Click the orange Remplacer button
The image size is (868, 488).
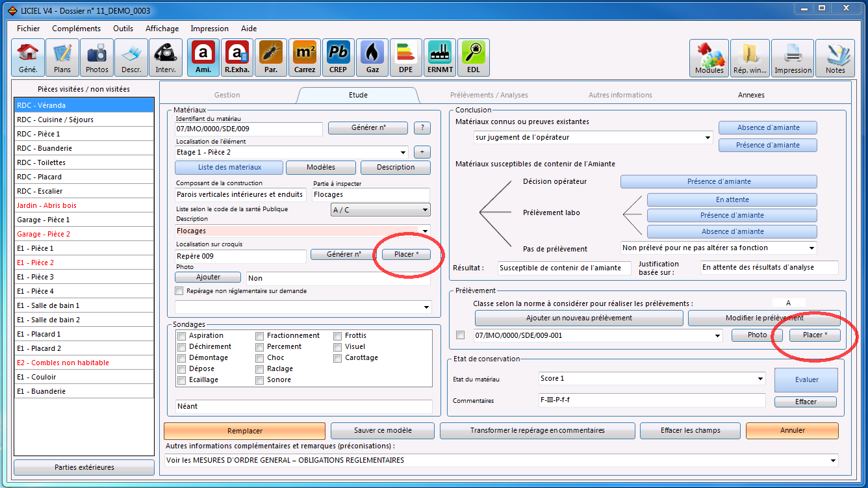click(244, 430)
